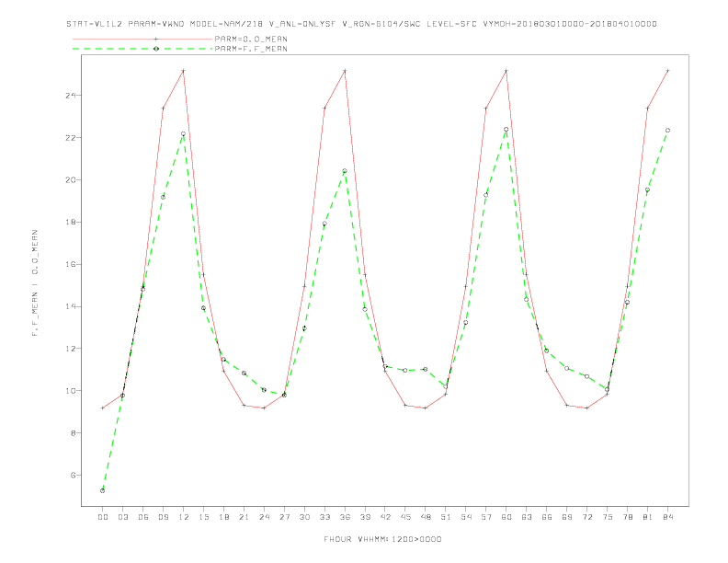The height and width of the screenshot is (563, 728).
Task: Click x-axis tick label 45
Action: point(405,517)
